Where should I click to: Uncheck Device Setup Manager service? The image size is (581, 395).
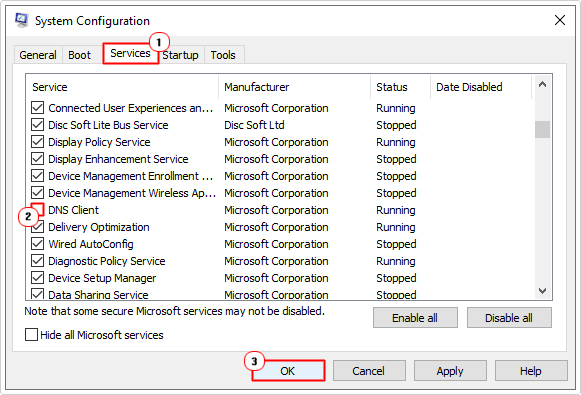tap(37, 278)
